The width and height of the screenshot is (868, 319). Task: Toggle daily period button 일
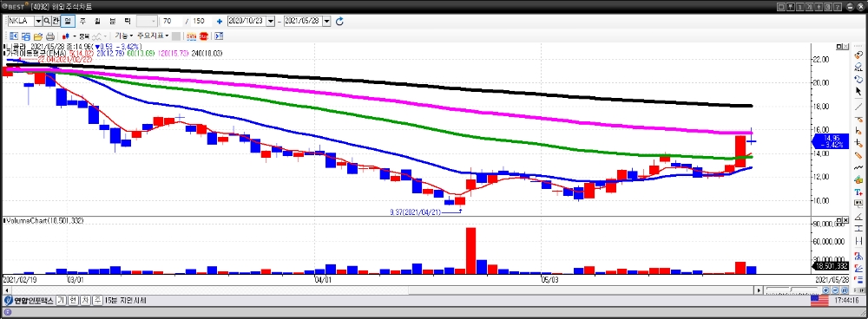[68, 21]
